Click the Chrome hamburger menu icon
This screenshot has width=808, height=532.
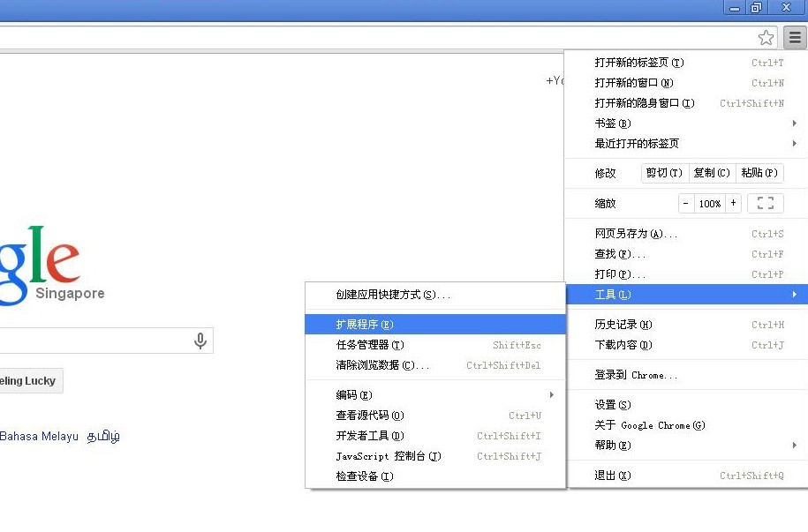pyautogui.click(x=795, y=38)
